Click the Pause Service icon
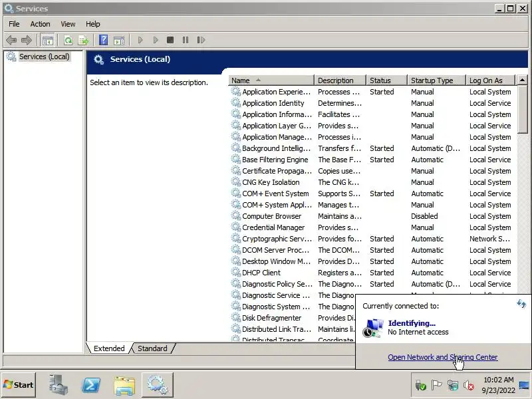This screenshot has height=399, width=532. [186, 40]
